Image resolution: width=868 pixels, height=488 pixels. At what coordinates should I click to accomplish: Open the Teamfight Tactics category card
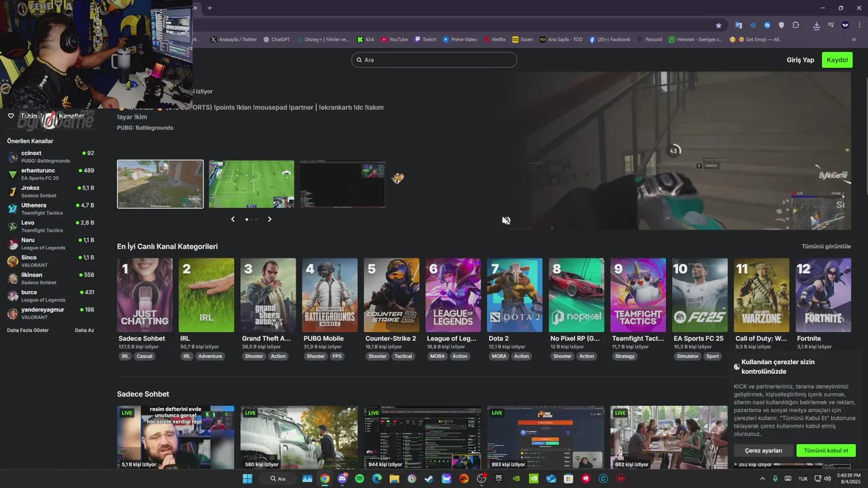[638, 295]
